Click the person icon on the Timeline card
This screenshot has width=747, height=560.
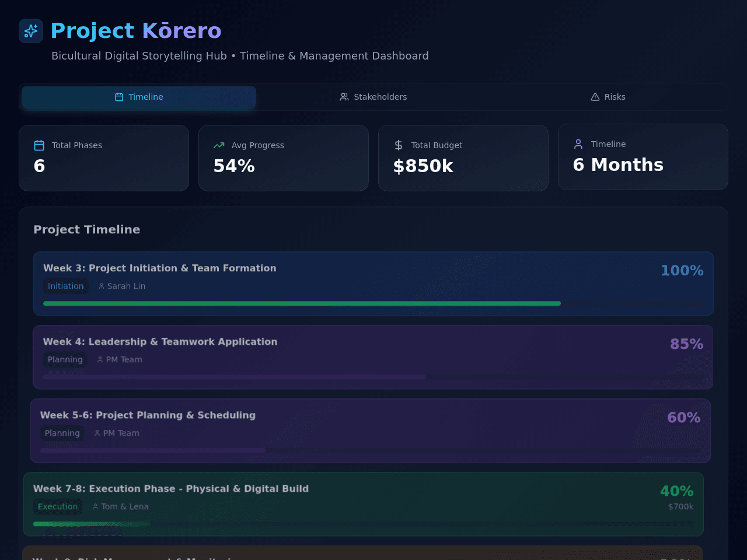click(x=578, y=144)
